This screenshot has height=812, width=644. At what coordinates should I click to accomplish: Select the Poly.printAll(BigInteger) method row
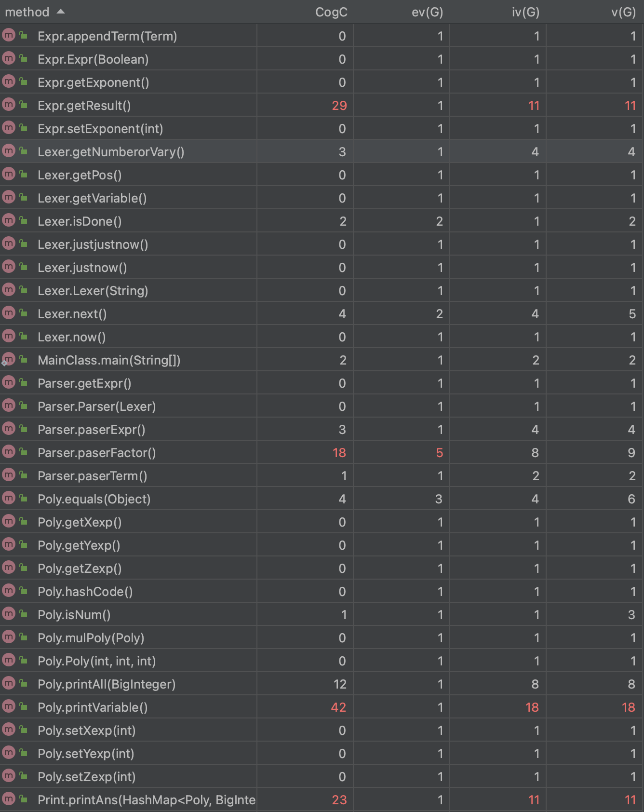coord(107,684)
